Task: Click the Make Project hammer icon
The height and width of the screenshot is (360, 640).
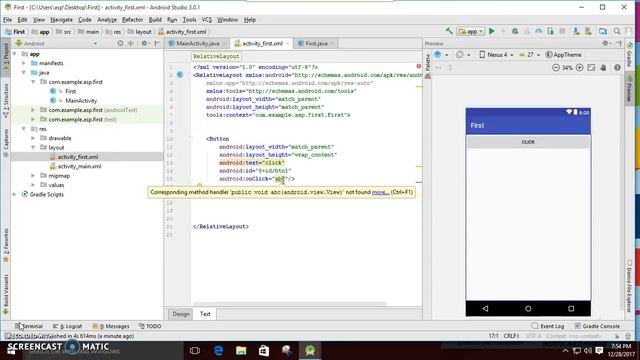Action: [x=449, y=31]
